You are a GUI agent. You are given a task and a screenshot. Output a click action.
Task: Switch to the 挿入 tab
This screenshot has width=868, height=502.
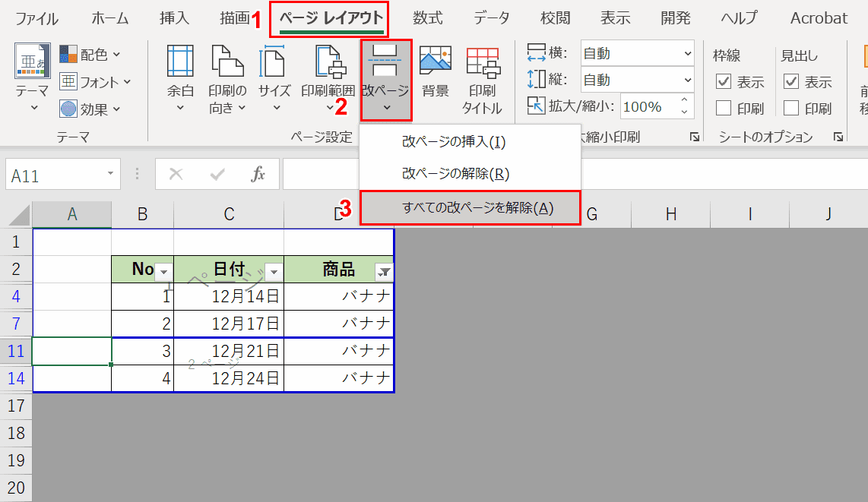pyautogui.click(x=174, y=18)
